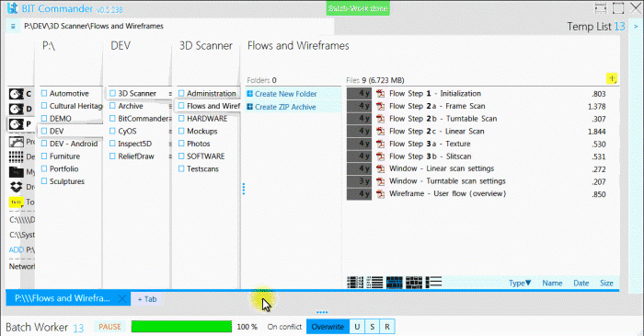Open the Dropbox shortcut icon

[x=17, y=187]
